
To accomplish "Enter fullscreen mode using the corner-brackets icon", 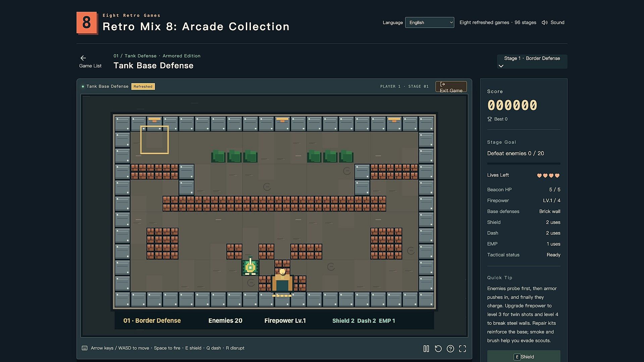I will [463, 349].
